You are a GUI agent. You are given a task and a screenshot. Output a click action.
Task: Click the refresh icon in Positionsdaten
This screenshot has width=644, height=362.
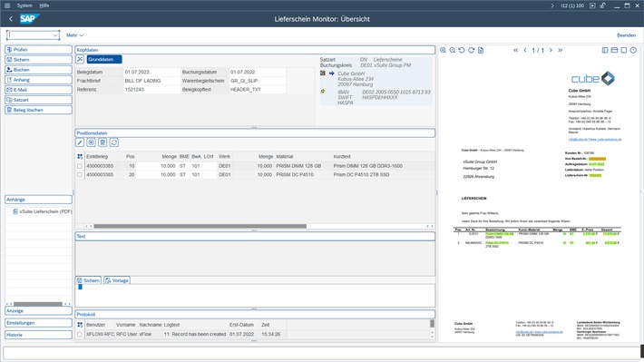click(114, 142)
